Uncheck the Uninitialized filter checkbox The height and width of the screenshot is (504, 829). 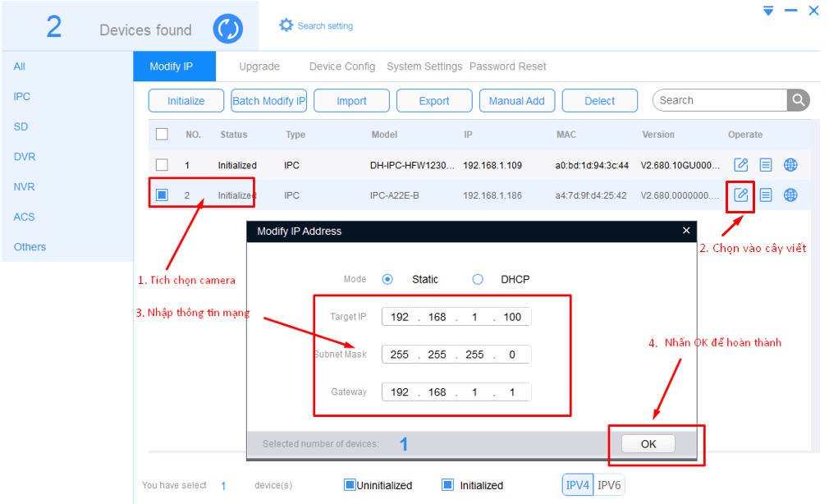tap(350, 485)
